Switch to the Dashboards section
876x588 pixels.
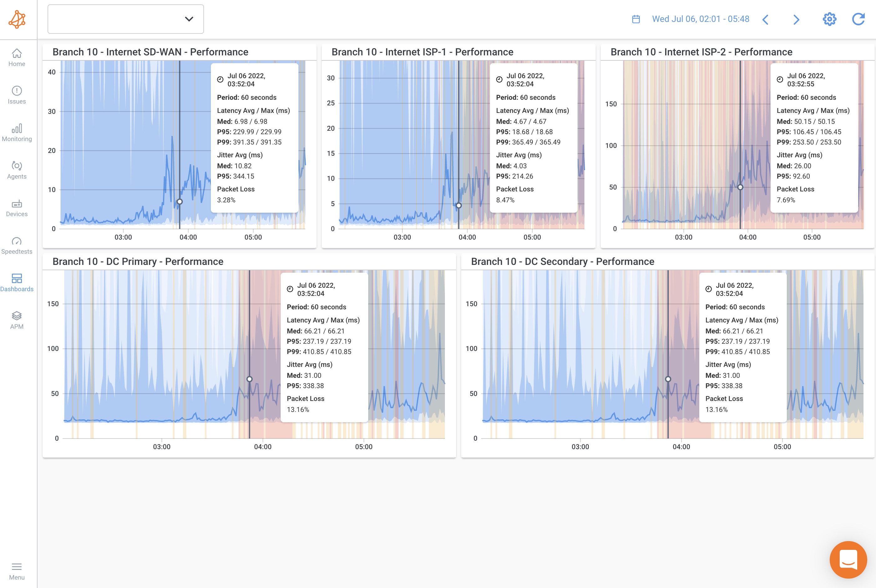[x=17, y=282]
